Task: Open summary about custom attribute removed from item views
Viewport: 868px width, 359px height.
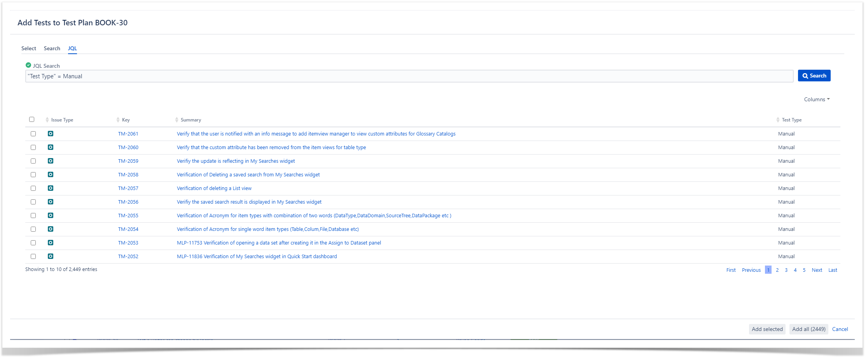Action: (x=271, y=147)
